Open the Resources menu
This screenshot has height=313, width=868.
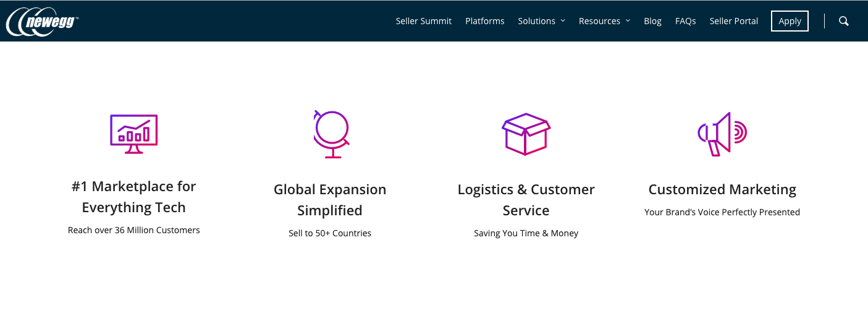(599, 21)
